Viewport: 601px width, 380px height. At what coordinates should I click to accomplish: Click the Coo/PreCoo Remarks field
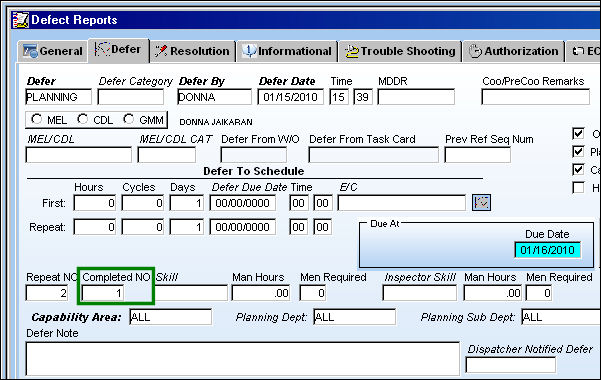(x=535, y=97)
